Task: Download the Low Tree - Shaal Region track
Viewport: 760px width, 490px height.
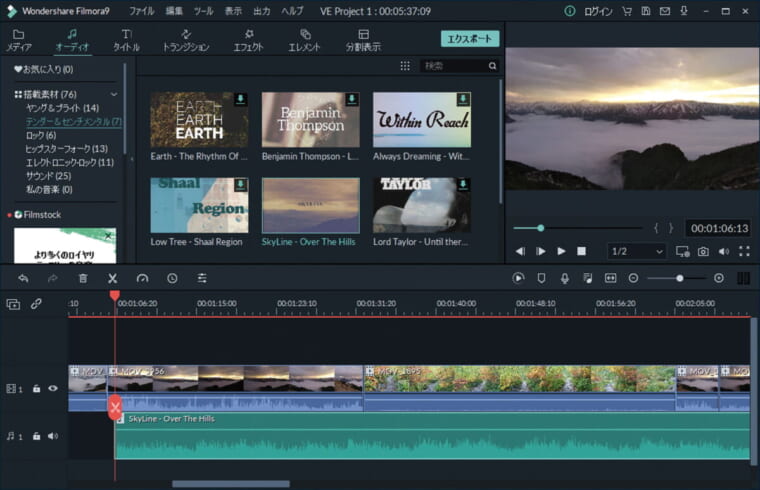Action: pyautogui.click(x=240, y=185)
